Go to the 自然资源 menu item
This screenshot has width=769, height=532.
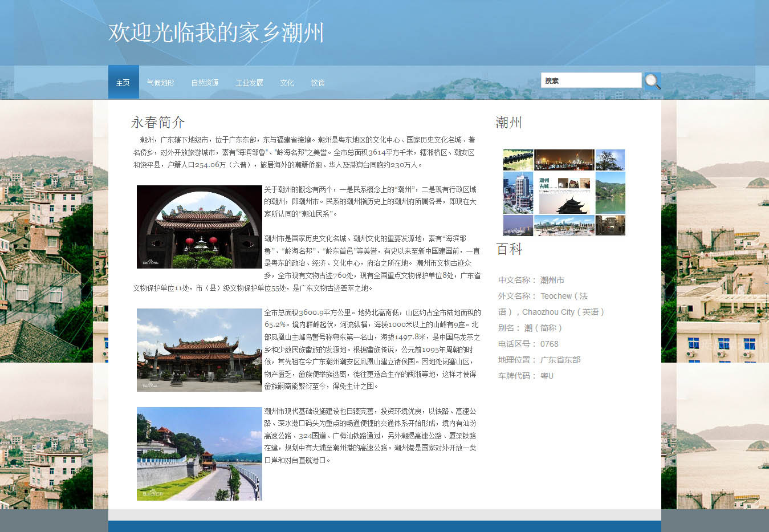pos(205,83)
